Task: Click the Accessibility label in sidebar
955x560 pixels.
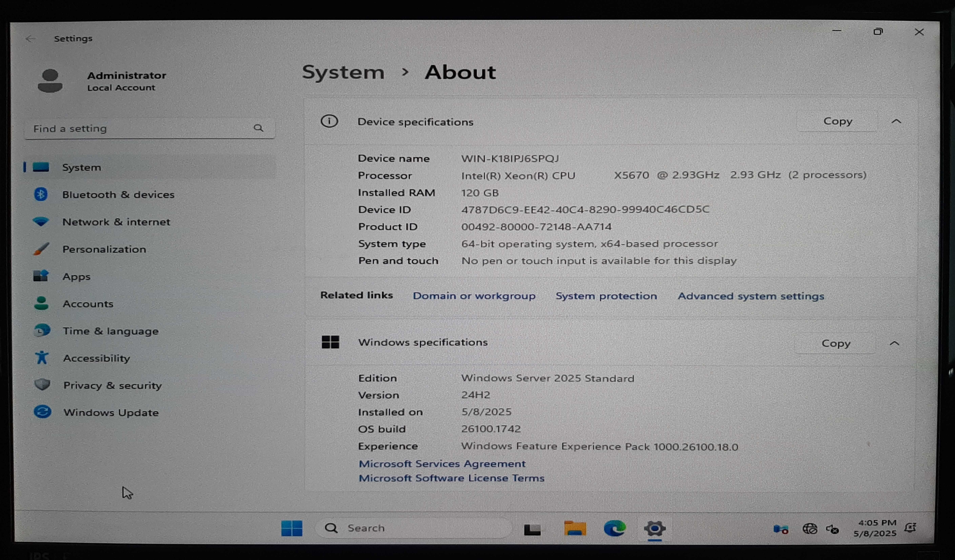Action: 97,358
